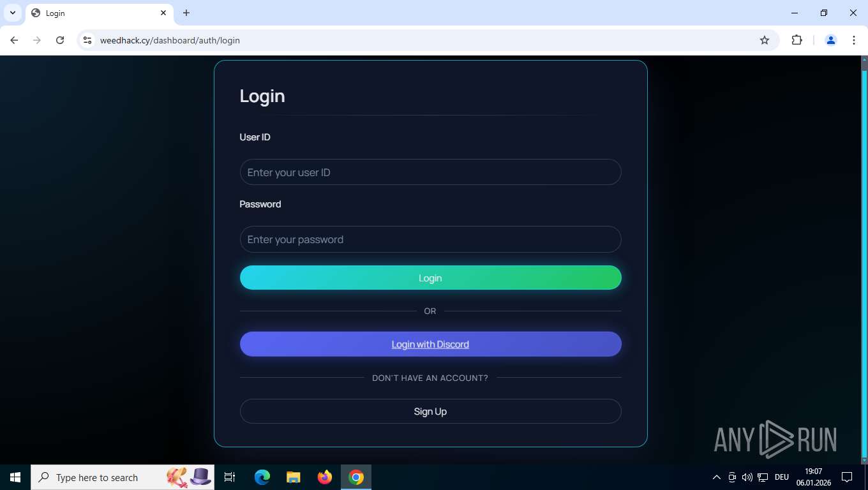Click the forward navigation arrow
Screen dimensions: 868x490
pyautogui.click(x=37, y=40)
